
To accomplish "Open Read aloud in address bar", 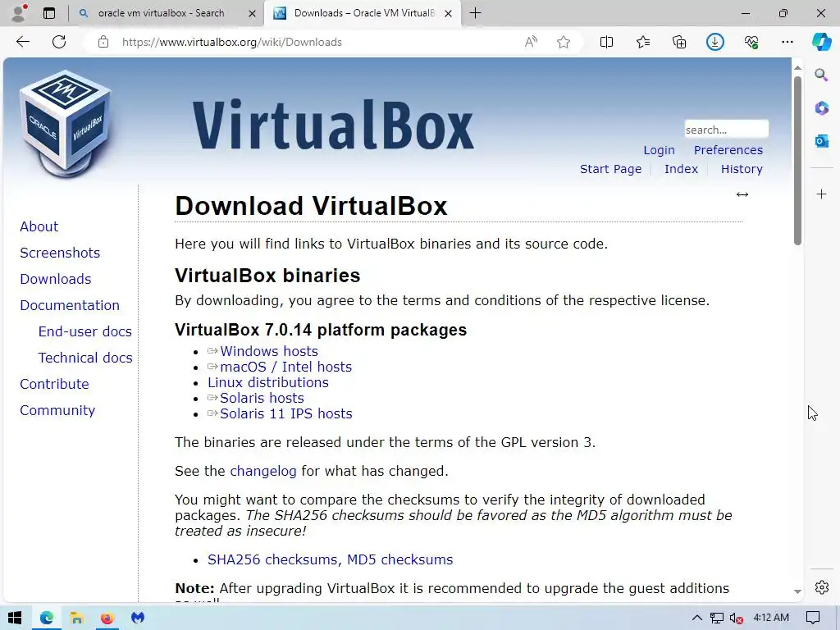I will pos(531,42).
